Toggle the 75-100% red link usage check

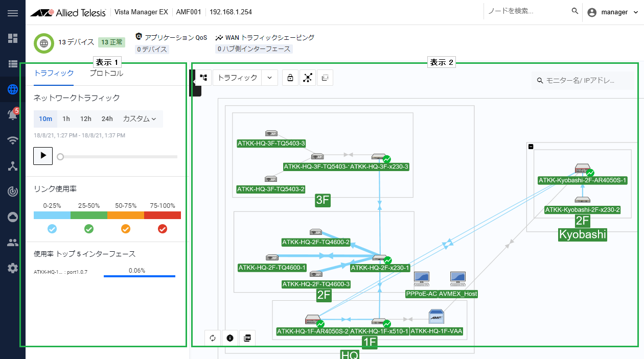point(163,229)
